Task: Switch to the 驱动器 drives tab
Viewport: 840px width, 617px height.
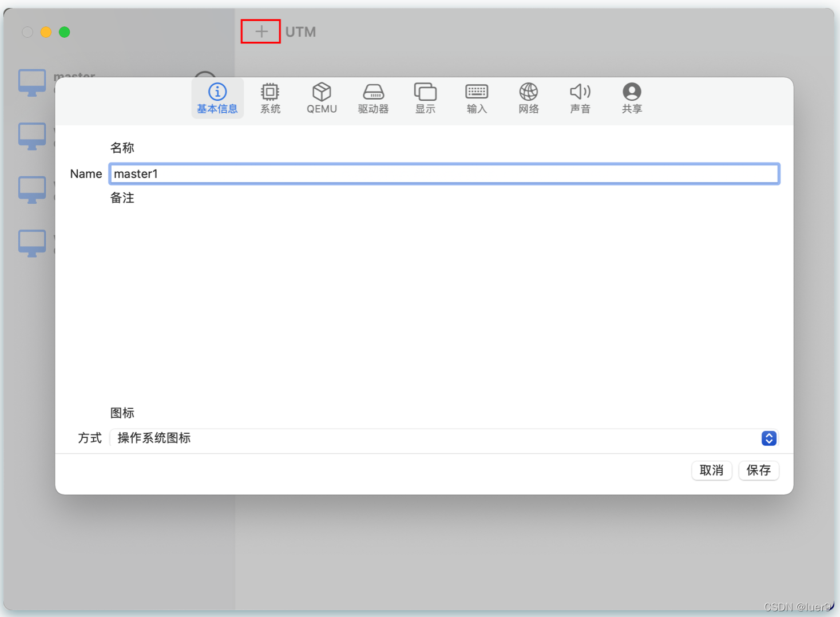Action: tap(373, 98)
